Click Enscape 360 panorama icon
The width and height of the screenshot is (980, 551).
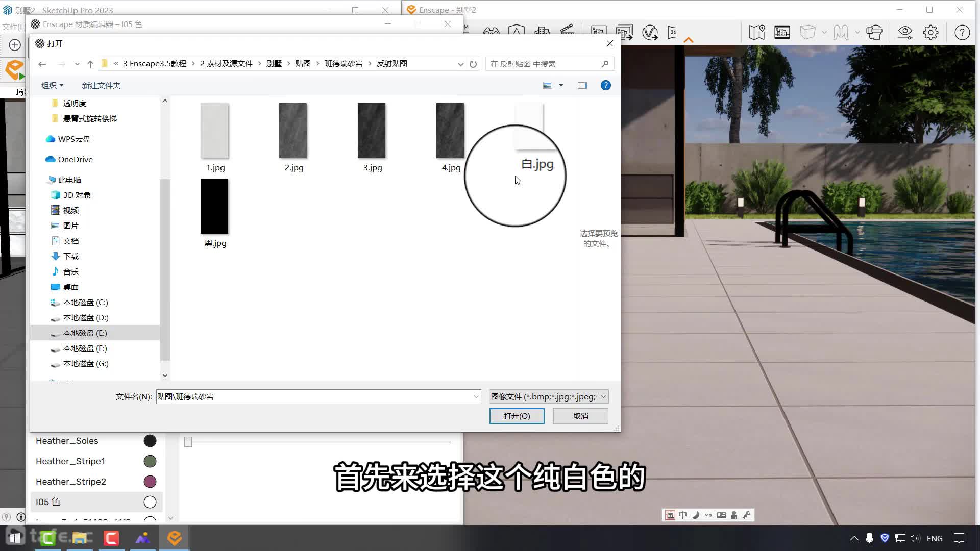(672, 32)
